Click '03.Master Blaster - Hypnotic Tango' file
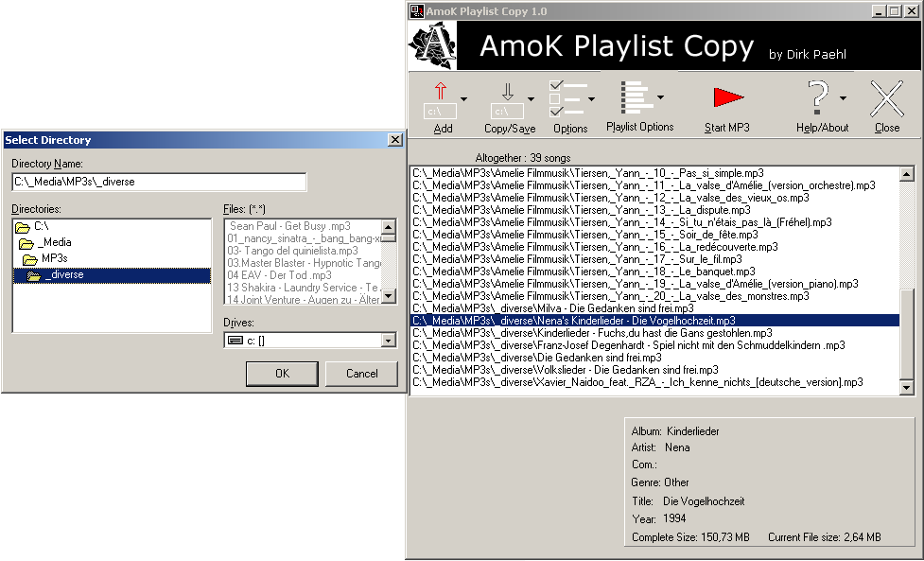Image resolution: width=924 pixels, height=561 pixels. (305, 263)
